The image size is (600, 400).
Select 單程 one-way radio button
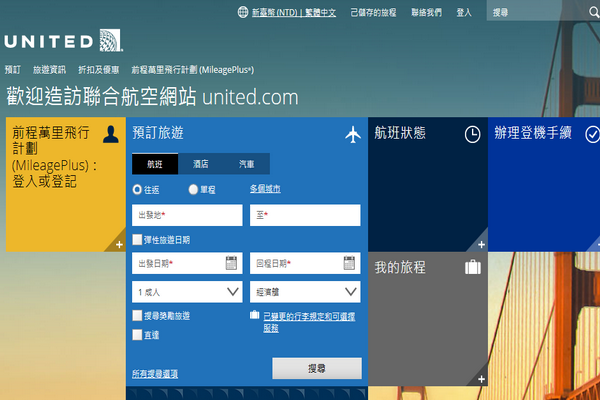[x=193, y=189]
